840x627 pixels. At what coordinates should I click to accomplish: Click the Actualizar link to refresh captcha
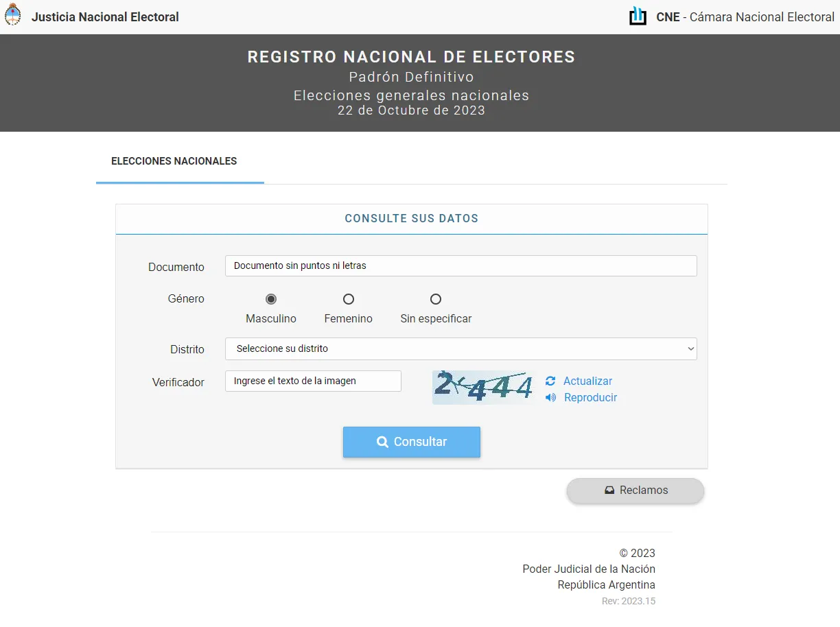587,381
